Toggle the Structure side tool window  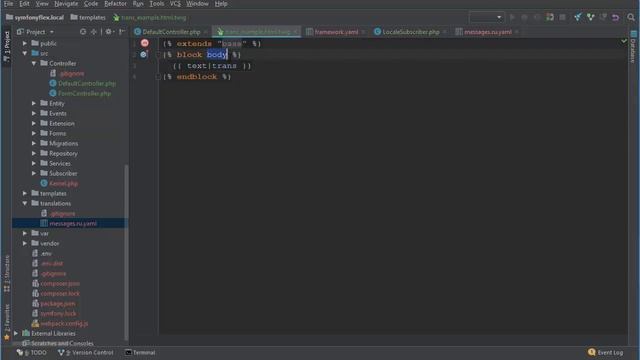tap(7, 273)
